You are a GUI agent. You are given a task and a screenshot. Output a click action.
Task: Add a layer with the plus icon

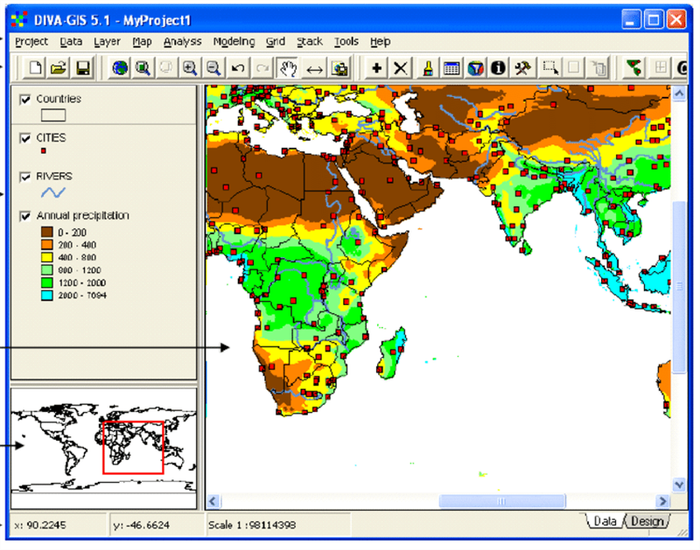point(376,68)
